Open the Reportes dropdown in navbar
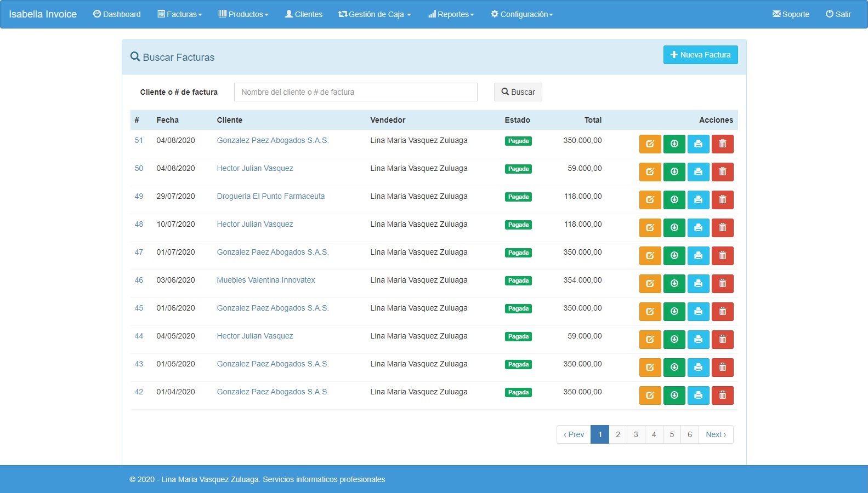Image resolution: width=868 pixels, height=493 pixels. 451,14
